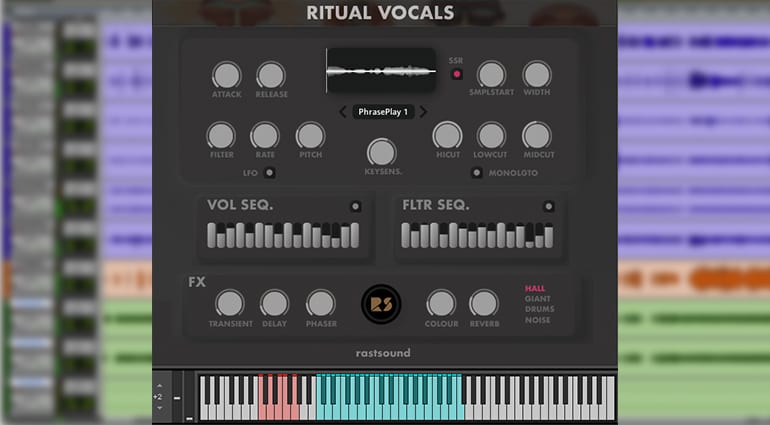770x425 pixels.
Task: Toggle the MONOLOTO switch
Action: tap(476, 172)
